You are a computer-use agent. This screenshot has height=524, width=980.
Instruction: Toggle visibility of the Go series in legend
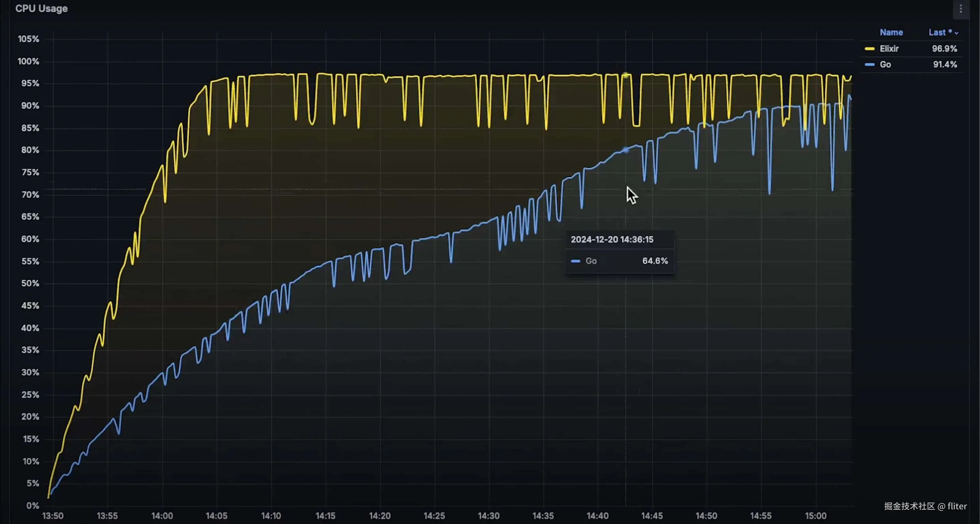click(885, 65)
